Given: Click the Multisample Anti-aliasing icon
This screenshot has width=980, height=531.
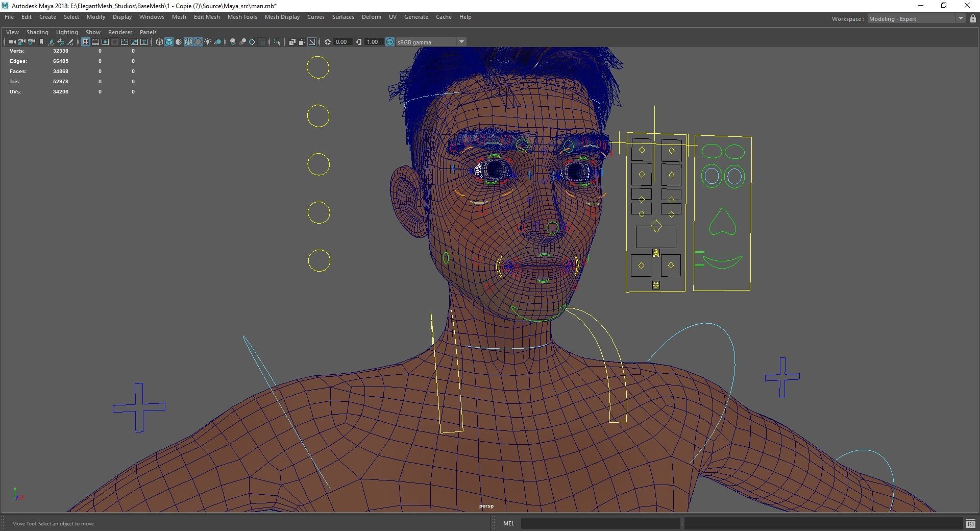Looking at the screenshot, I should point(252,42).
